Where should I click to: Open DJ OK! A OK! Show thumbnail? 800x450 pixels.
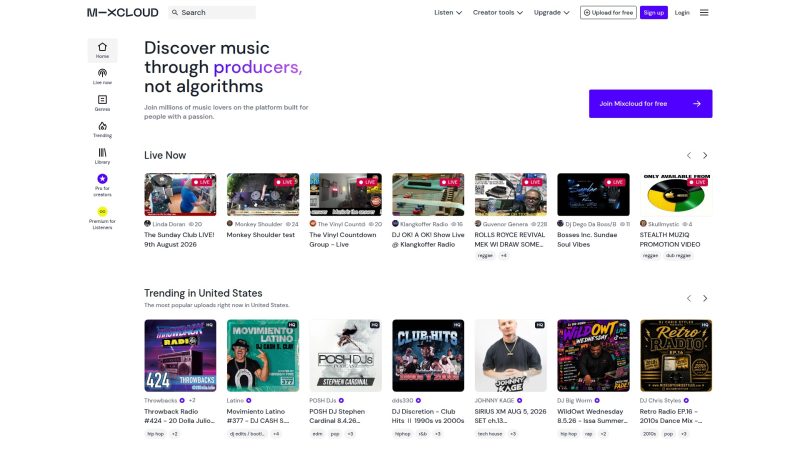click(x=428, y=194)
